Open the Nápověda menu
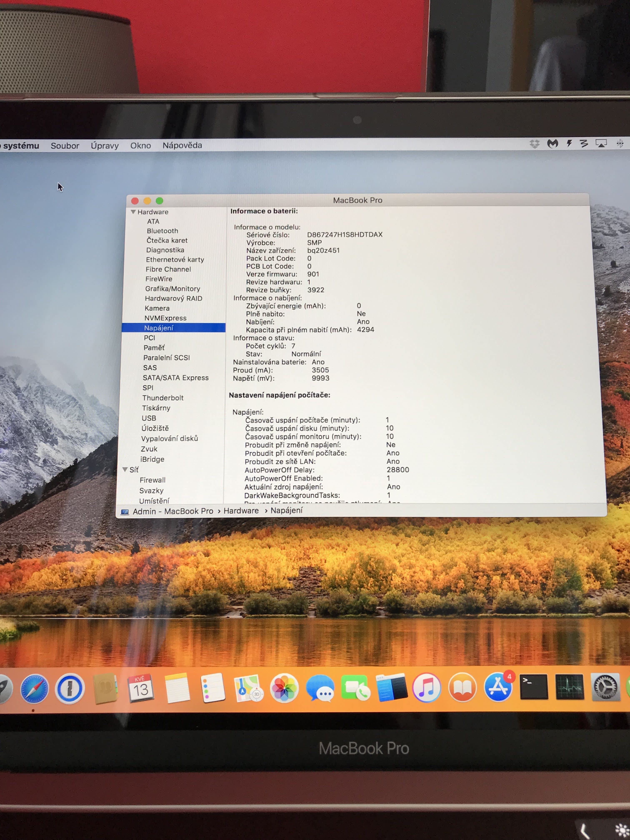 point(182,145)
